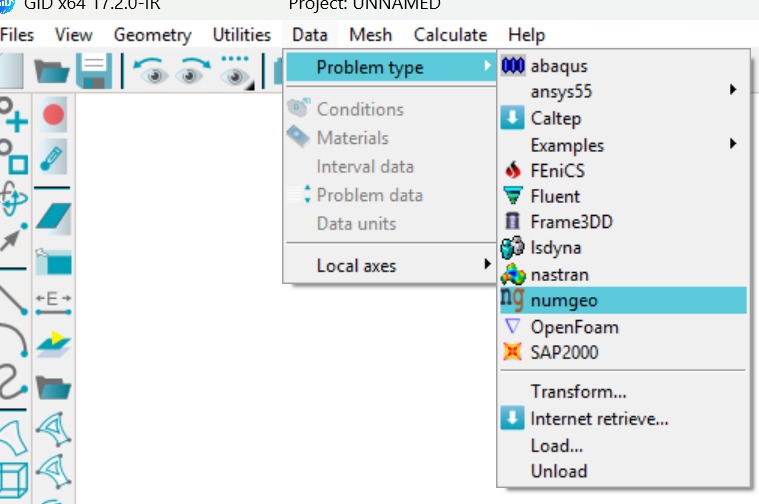Click the distance measure icon with E
Screen dimensions: 759x504
pyautogui.click(x=53, y=300)
